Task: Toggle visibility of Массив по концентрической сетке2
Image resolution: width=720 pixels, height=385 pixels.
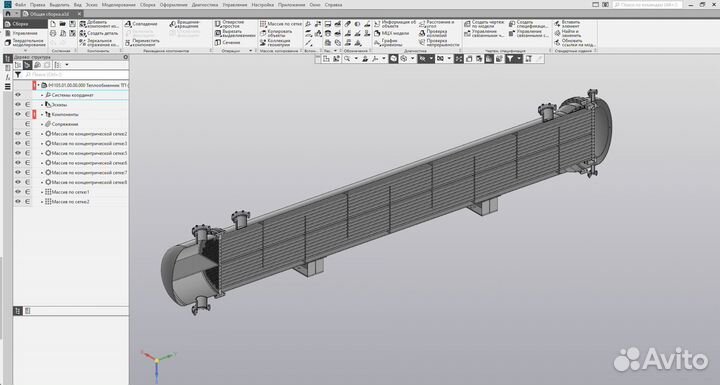Action: (x=18, y=134)
